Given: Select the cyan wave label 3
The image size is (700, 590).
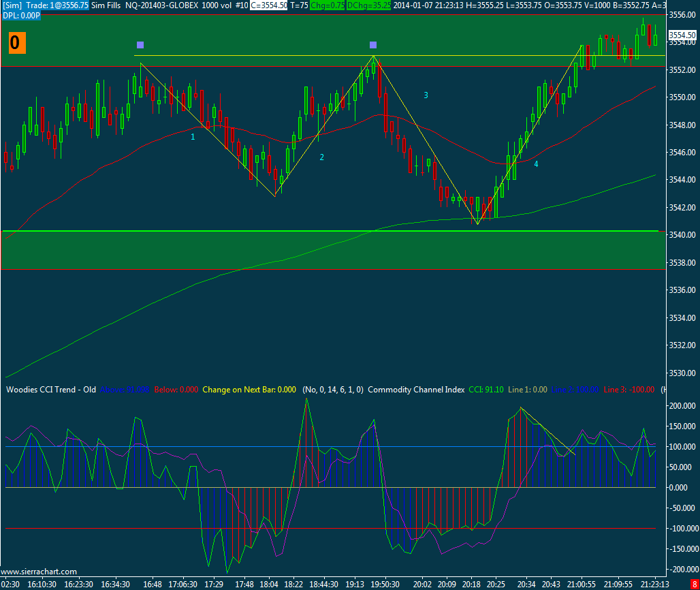Looking at the screenshot, I should [x=426, y=95].
